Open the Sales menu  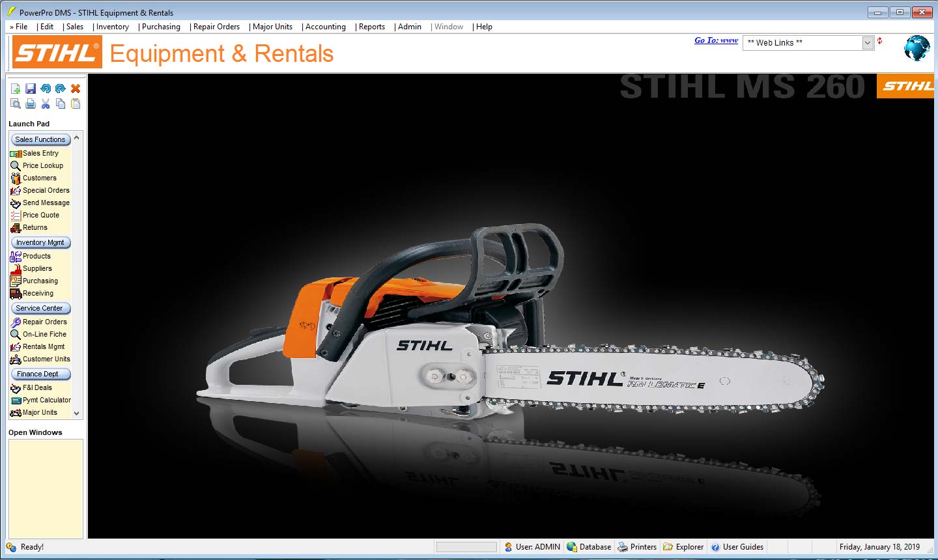tap(75, 27)
